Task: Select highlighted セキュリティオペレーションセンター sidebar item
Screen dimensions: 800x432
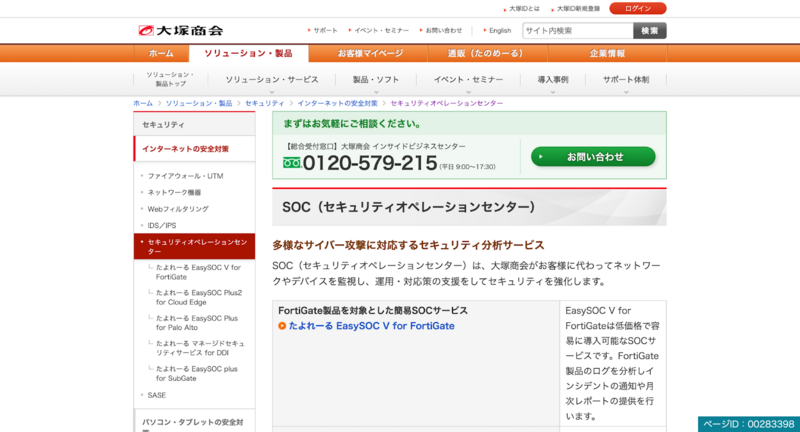Action: pyautogui.click(x=194, y=246)
